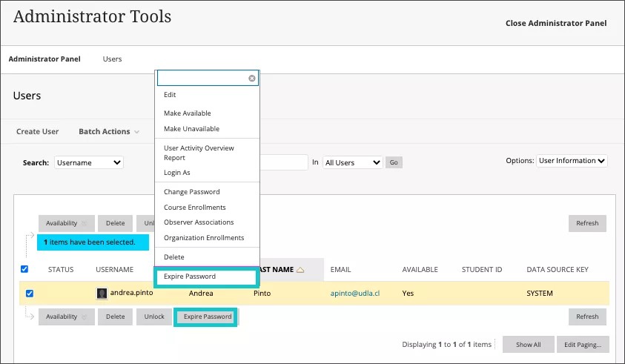Toggle the select-all users checkbox
Viewport: 625px width, 364px height.
click(24, 269)
